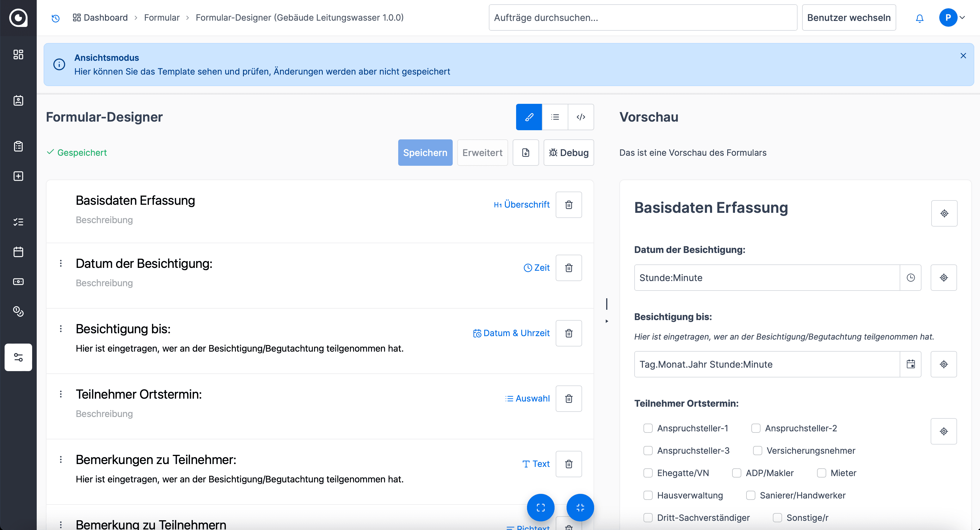
Task: Open options menu for Besichtigung bis row
Action: pos(61,329)
